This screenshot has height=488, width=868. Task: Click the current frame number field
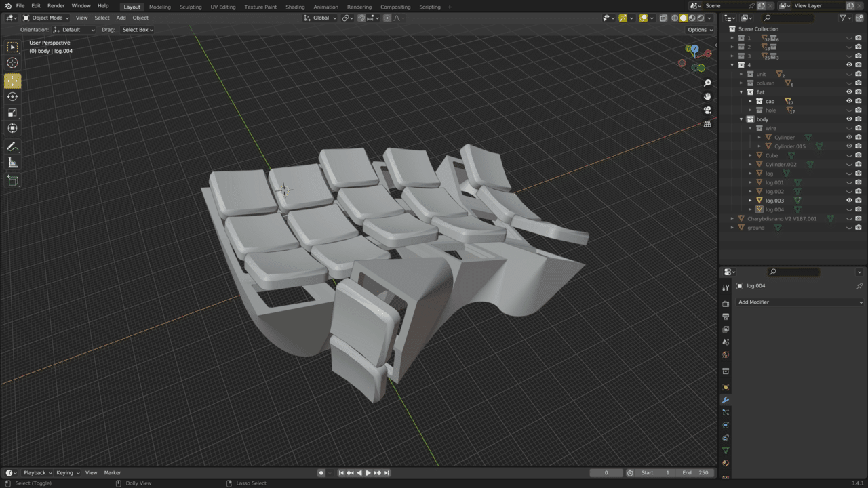[606, 473]
